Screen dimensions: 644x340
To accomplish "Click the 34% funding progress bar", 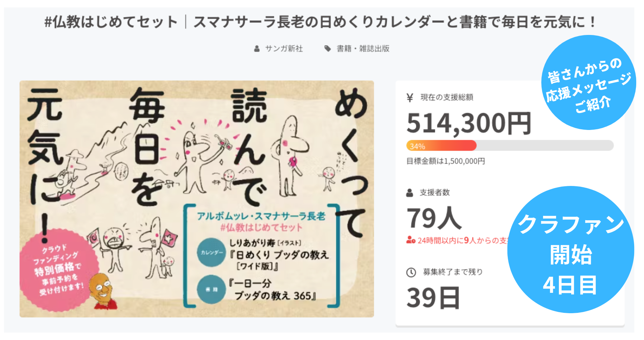I will pyautogui.click(x=510, y=146).
